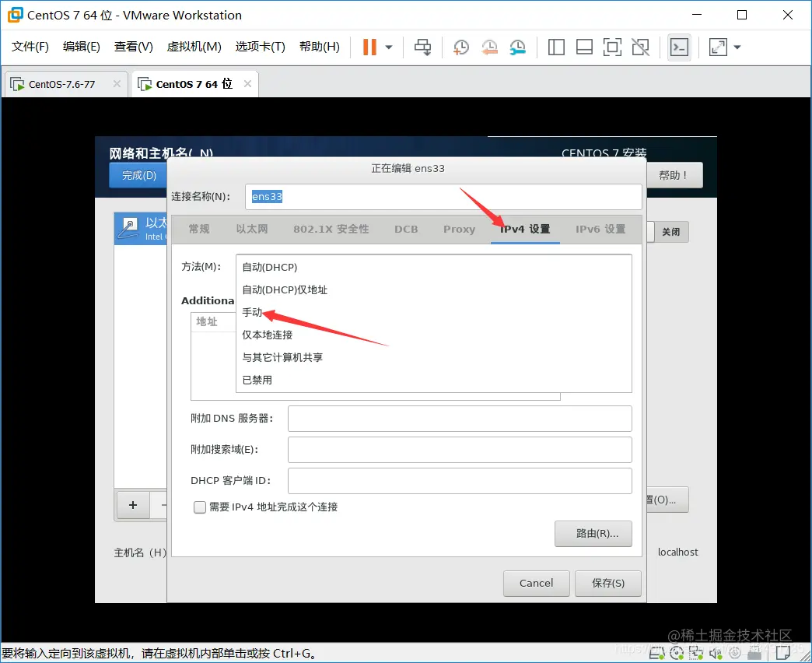Open the 虚拟机(M) menu
Screen dimensions: 812x663
point(194,47)
